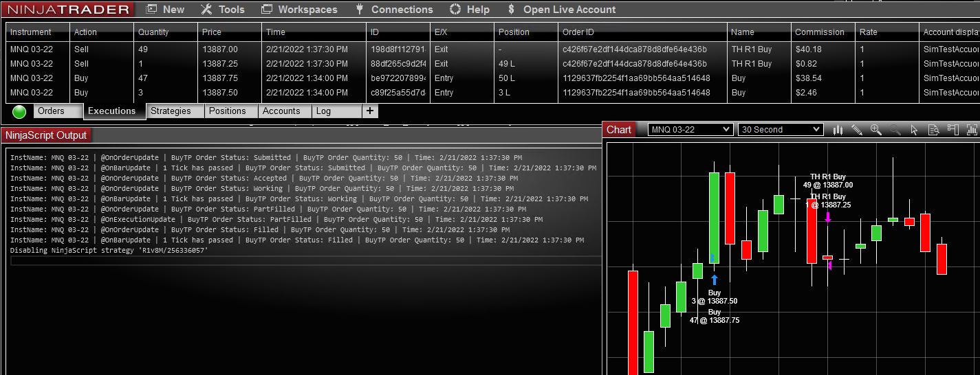Image resolution: width=980 pixels, height=375 pixels.
Task: Switch to the Strategies tab
Action: click(175, 111)
